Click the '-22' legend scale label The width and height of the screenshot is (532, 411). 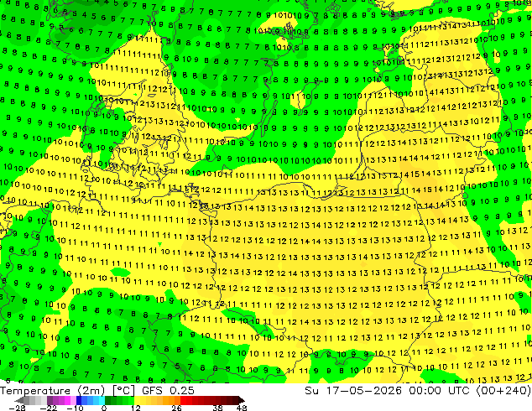click(49, 408)
